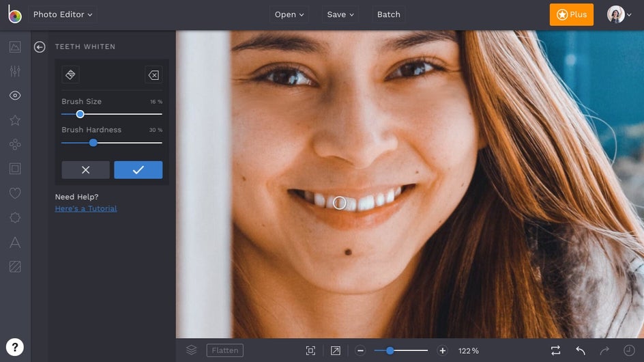This screenshot has width=644, height=362.
Task: Open the Open menu
Action: [x=289, y=14]
